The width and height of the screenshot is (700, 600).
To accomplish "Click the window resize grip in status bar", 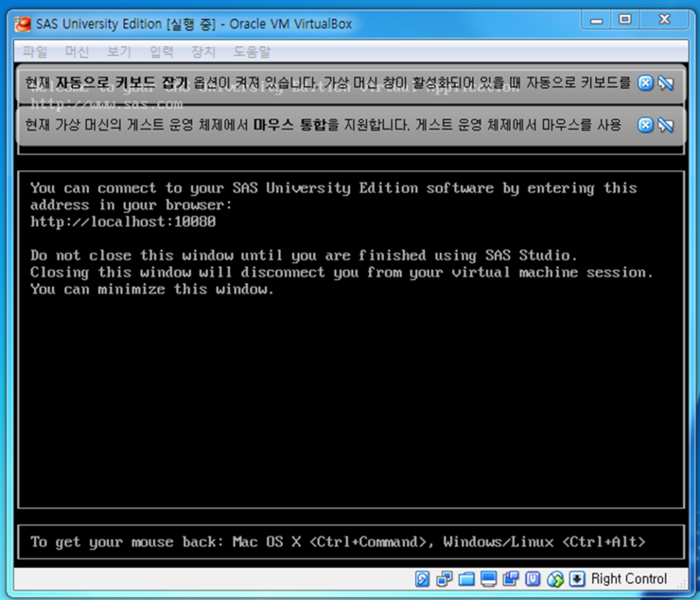I will (x=682, y=584).
